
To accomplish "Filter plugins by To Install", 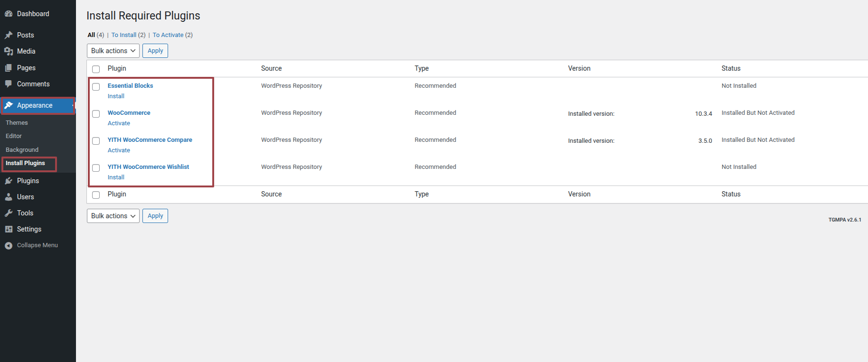I will tap(124, 35).
